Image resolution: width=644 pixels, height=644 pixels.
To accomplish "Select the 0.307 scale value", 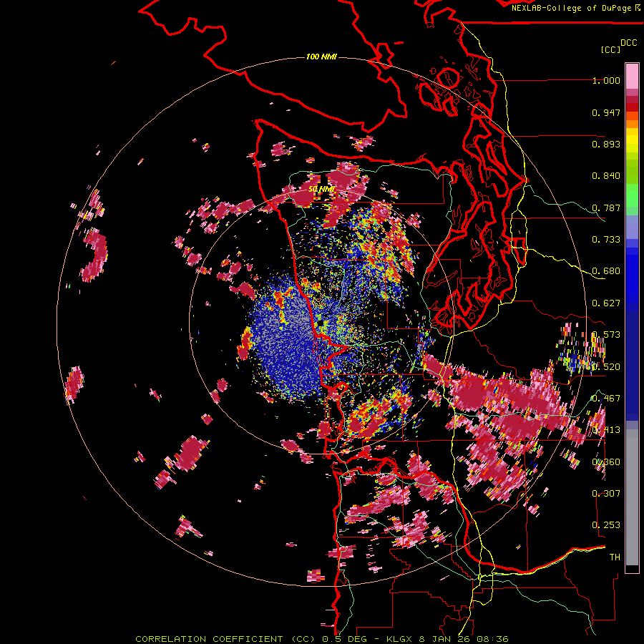I will point(606,493).
